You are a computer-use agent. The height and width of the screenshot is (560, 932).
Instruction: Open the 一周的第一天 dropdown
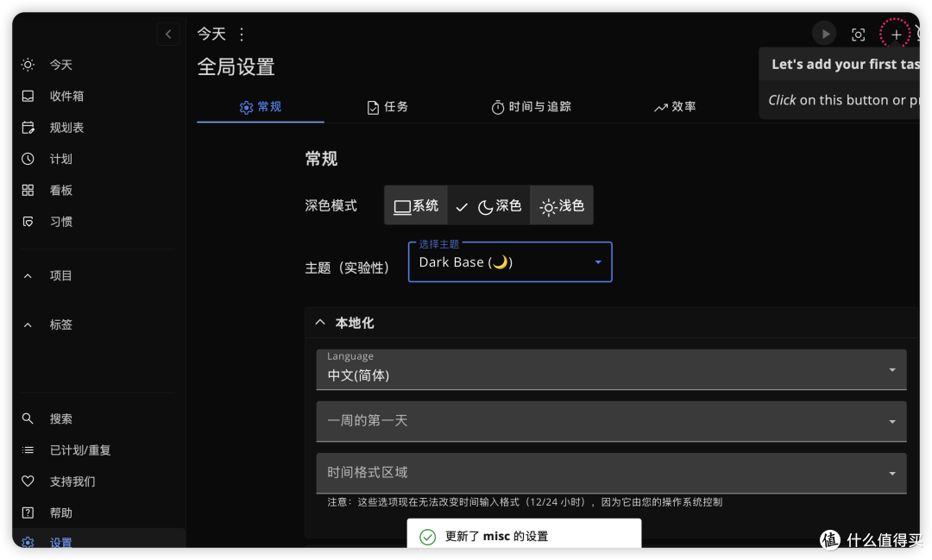(611, 421)
